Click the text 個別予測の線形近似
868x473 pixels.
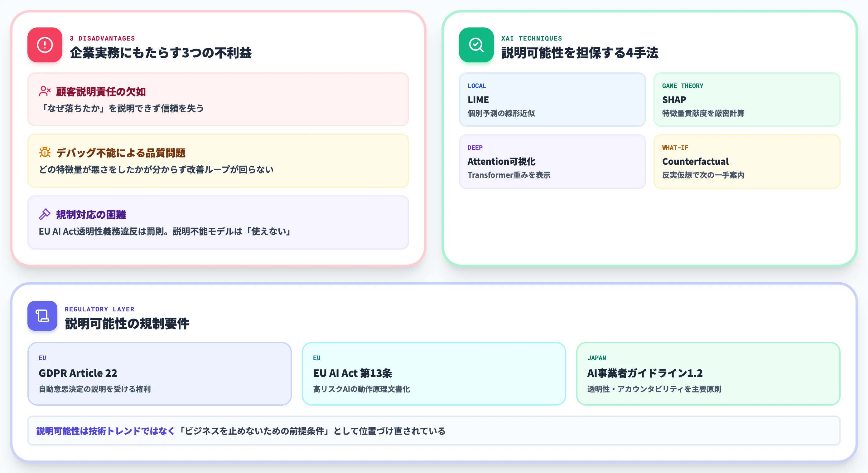501,113
